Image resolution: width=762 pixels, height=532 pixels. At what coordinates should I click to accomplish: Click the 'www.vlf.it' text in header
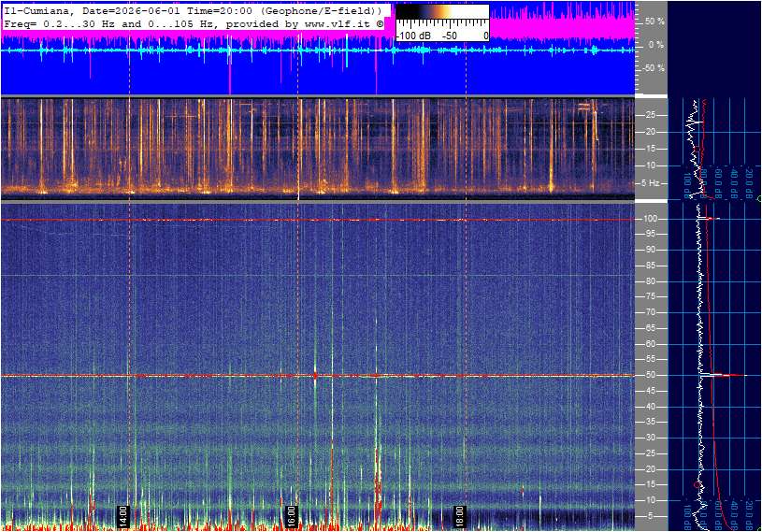tap(338, 23)
